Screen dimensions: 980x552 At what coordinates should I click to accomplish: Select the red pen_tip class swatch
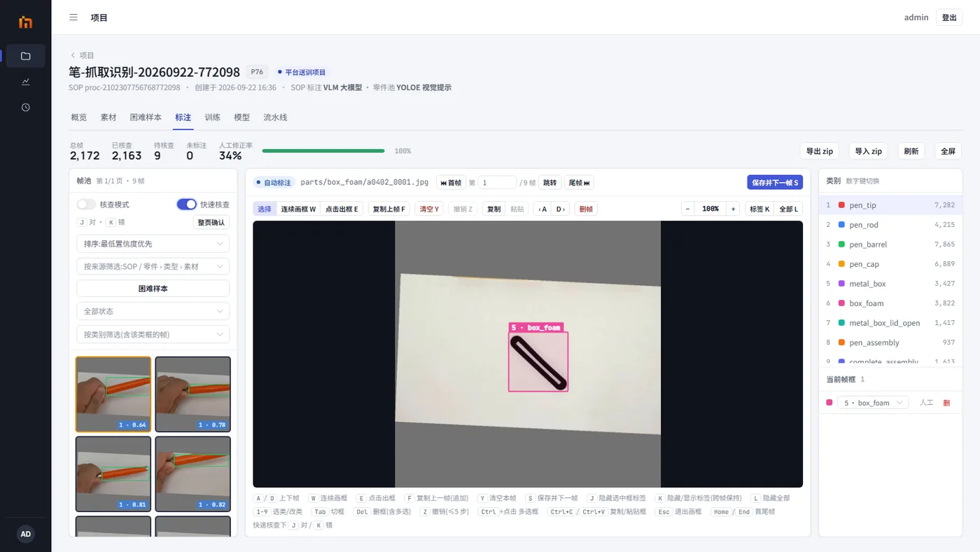click(x=841, y=205)
